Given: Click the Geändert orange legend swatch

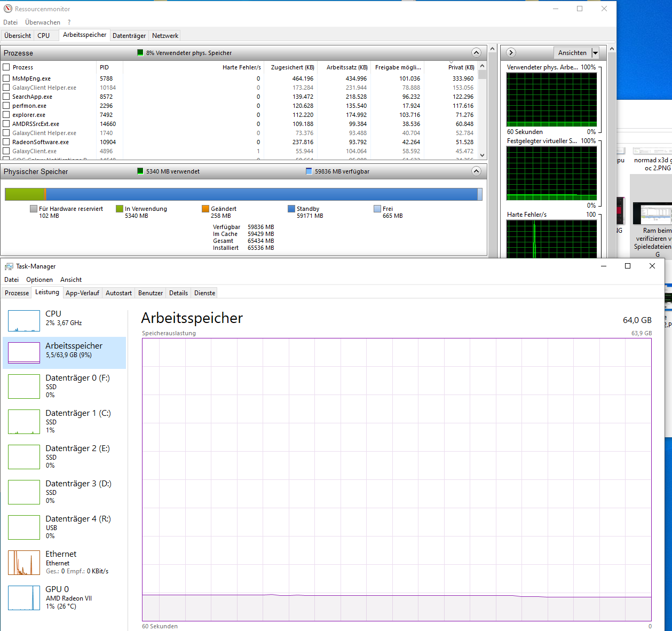Looking at the screenshot, I should pos(205,209).
